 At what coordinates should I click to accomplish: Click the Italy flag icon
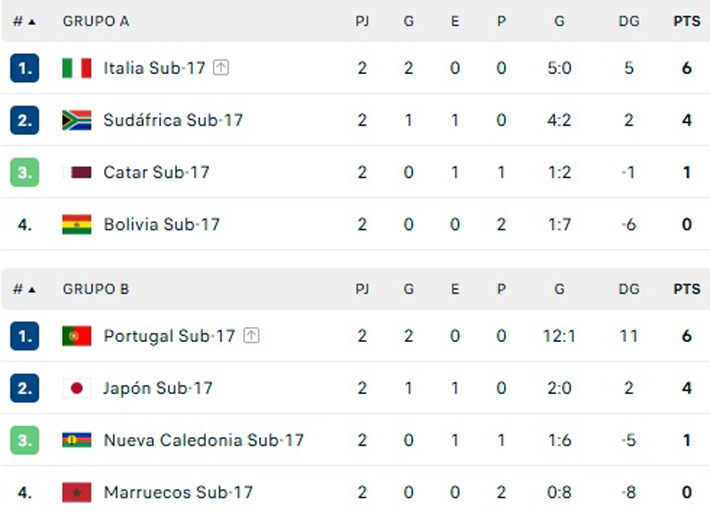tap(76, 68)
